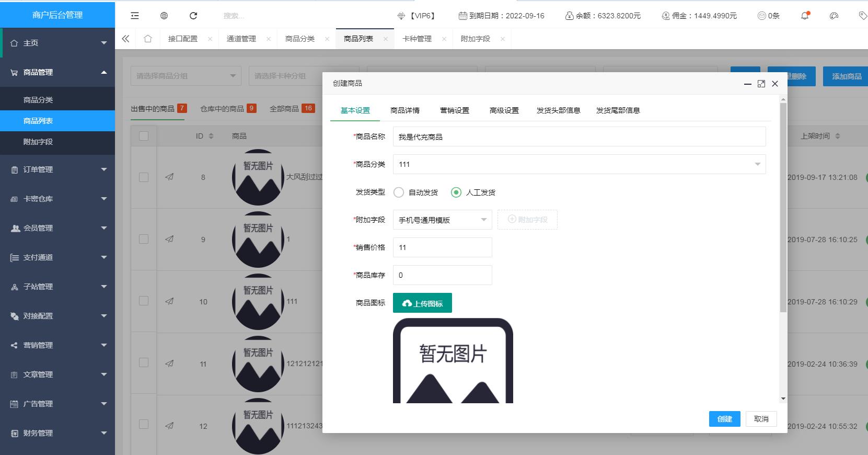Screen dimensions: 868x455
Task: Expand the 会员管理 sidebar menu
Action: click(x=57, y=228)
